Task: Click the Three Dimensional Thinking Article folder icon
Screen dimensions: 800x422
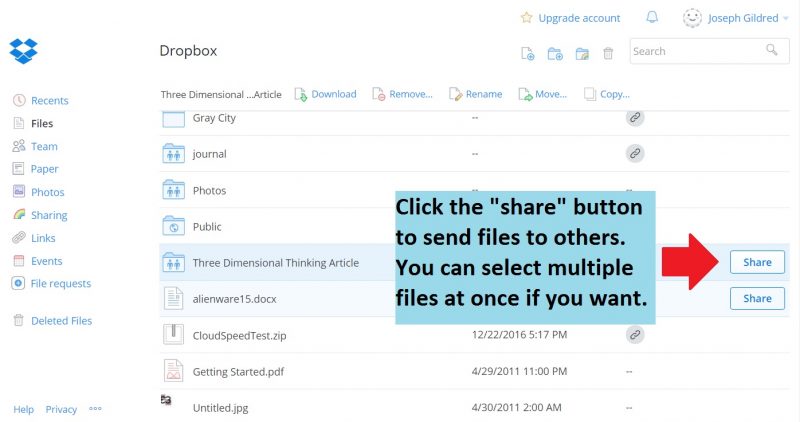Action: point(173,262)
